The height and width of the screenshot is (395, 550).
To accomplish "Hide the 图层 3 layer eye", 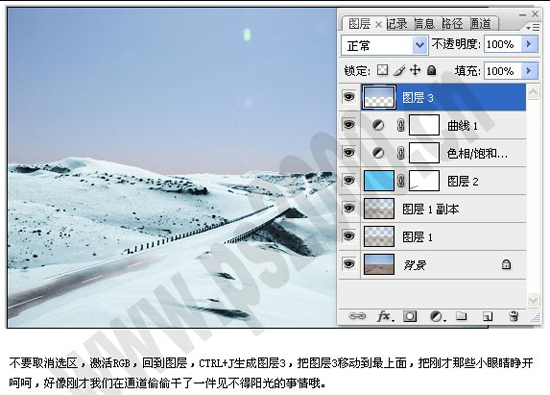I will 349,97.
